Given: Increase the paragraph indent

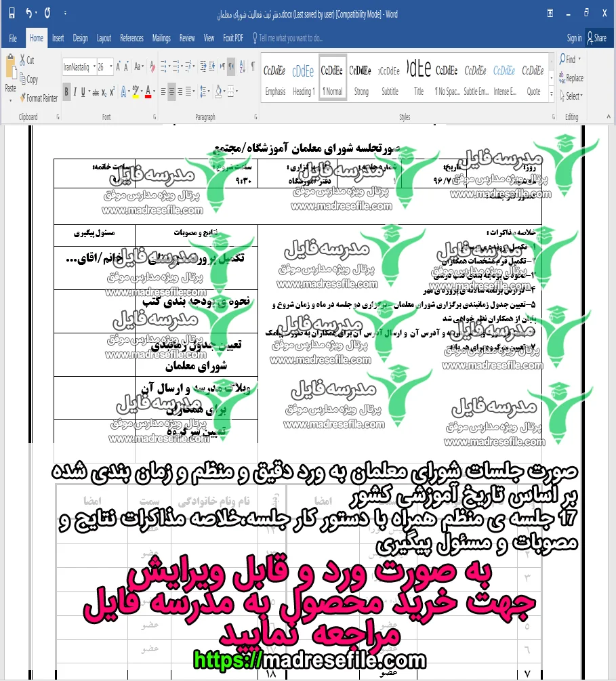Looking at the screenshot, I should tap(211, 67).
